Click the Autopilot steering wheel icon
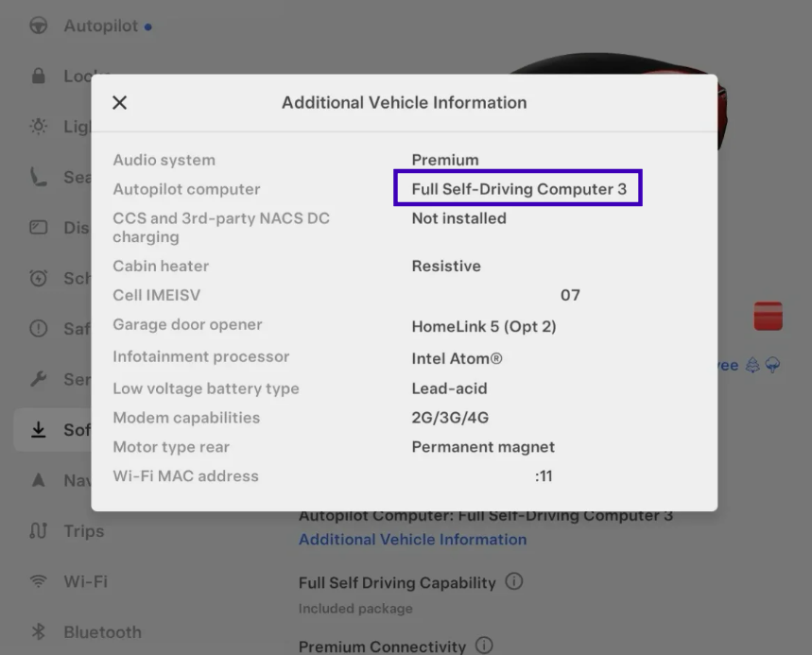This screenshot has width=812, height=655. tap(39, 26)
